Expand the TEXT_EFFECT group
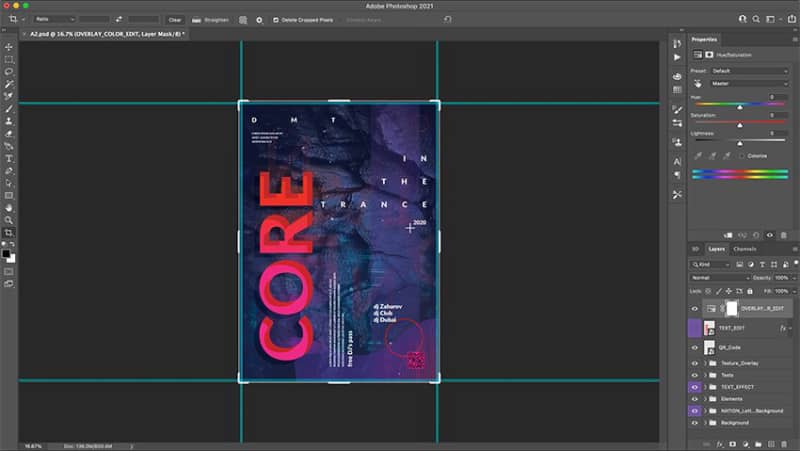 tap(706, 387)
